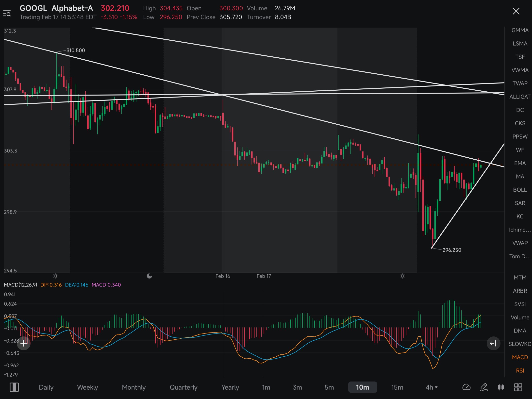The height and width of the screenshot is (399, 532).
Task: Tap the round plus button
Action: pyautogui.click(x=24, y=343)
